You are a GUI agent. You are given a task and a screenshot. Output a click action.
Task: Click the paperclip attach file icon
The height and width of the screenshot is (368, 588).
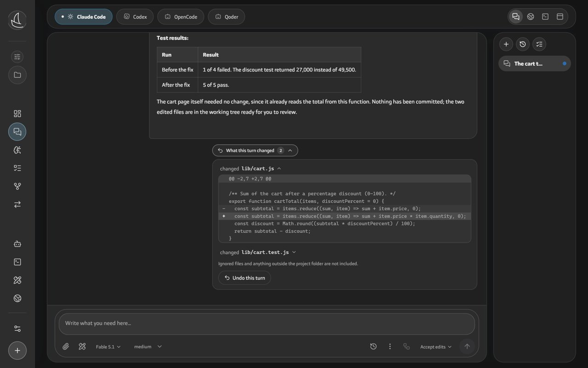(x=66, y=346)
